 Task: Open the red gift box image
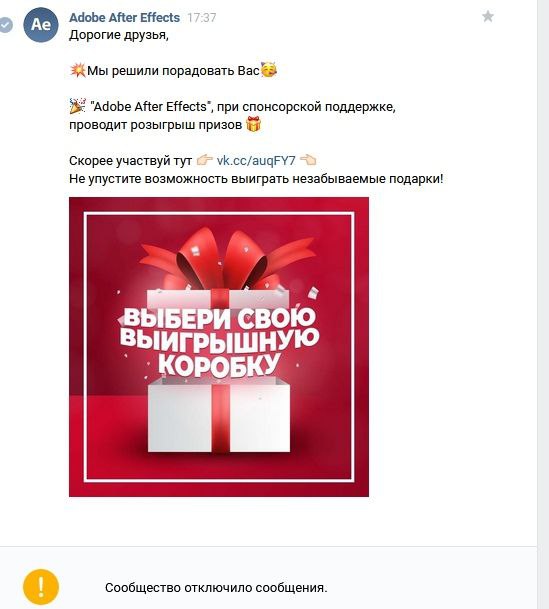(219, 347)
